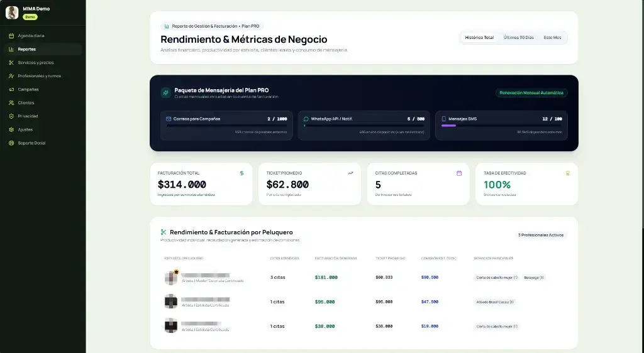This screenshot has width=644, height=353.
Task: Click the Ajustes gear icon
Action: coord(11,129)
